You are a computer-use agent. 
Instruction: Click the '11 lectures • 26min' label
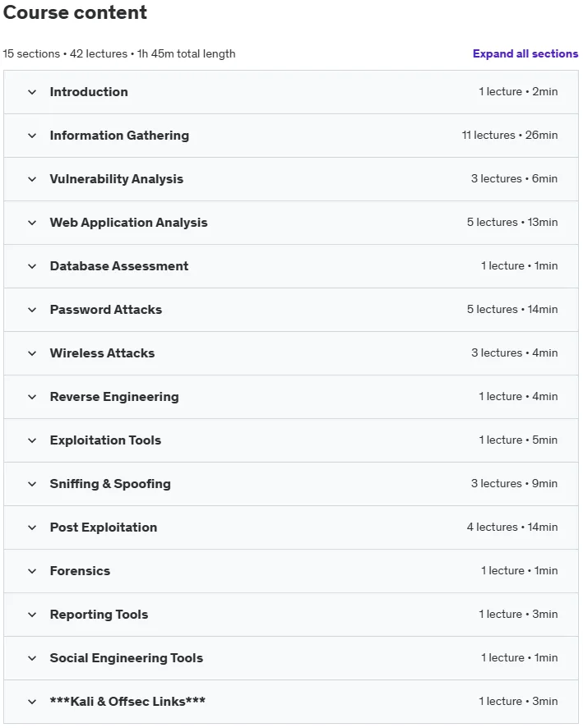click(x=510, y=135)
